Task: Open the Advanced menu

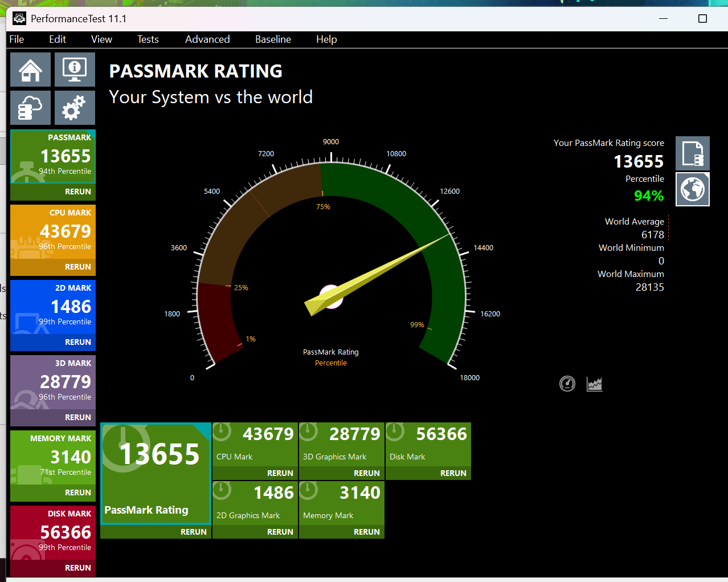Action: tap(207, 39)
